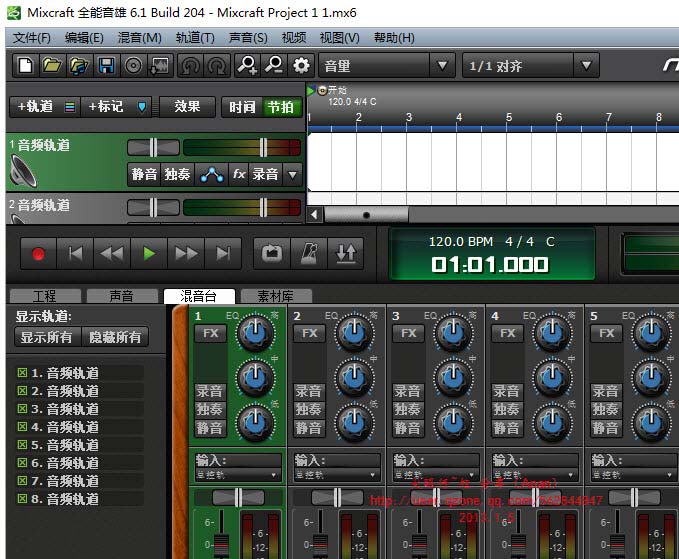Zoom out with magnifier minus icon

pyautogui.click(x=274, y=66)
